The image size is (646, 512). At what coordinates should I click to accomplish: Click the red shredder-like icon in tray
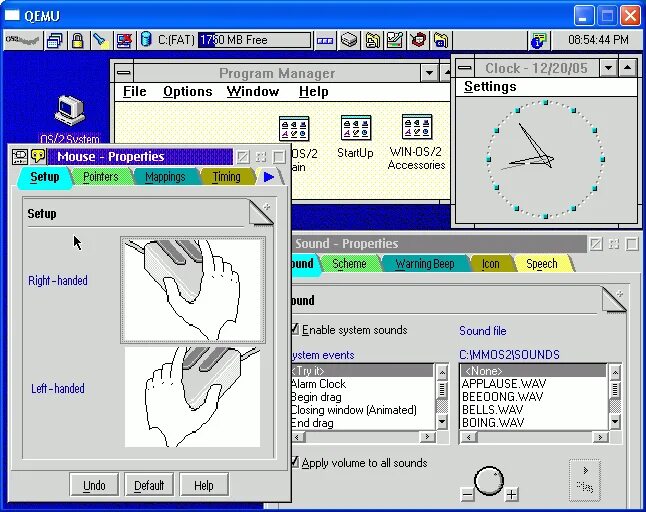click(418, 40)
